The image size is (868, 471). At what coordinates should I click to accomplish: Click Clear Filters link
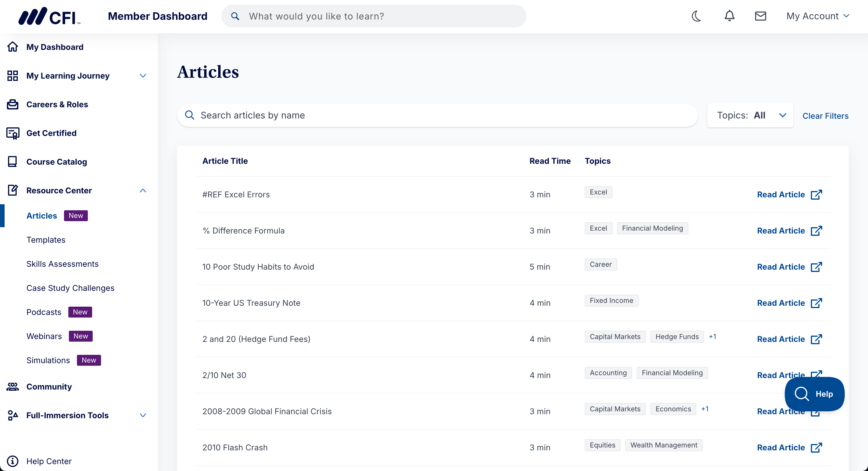[x=825, y=116]
